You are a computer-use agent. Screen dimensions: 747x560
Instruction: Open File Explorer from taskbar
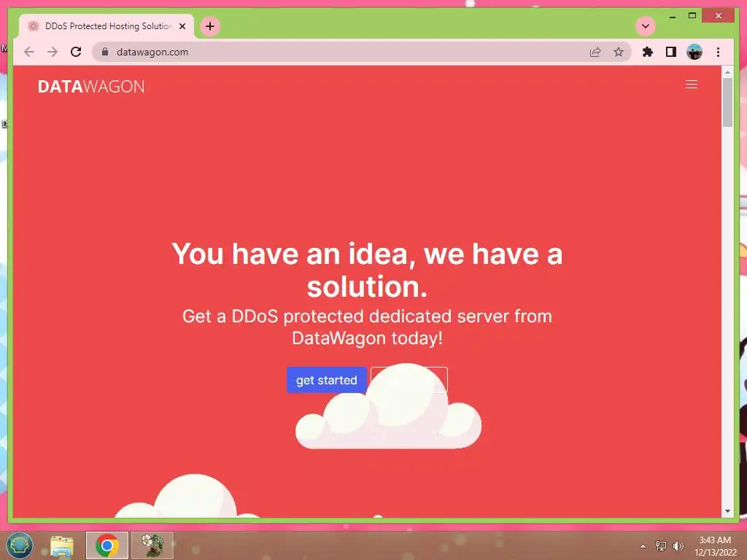coord(62,545)
